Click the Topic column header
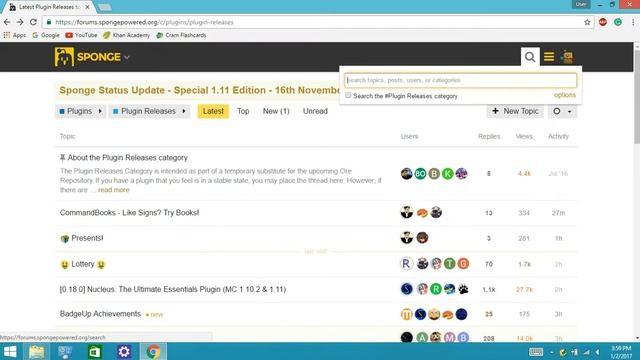Screen dimensions: 640x360 [x=67, y=136]
